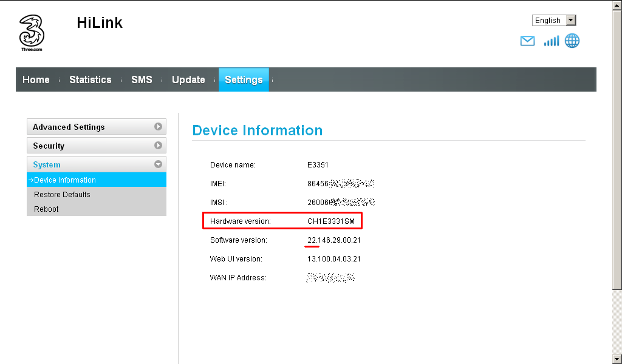The height and width of the screenshot is (364, 622).
Task: Click the hardware version value CH1E3331SM
Action: pos(330,221)
